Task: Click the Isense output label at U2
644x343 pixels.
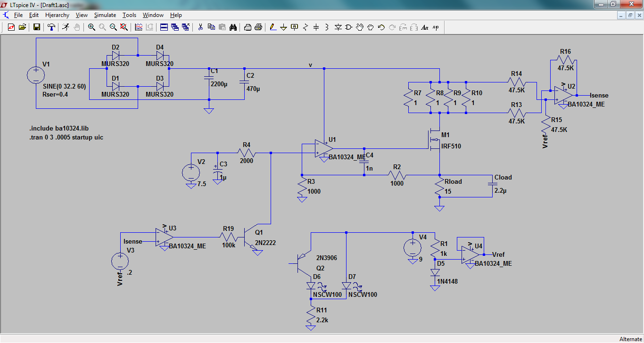Action: coord(599,96)
